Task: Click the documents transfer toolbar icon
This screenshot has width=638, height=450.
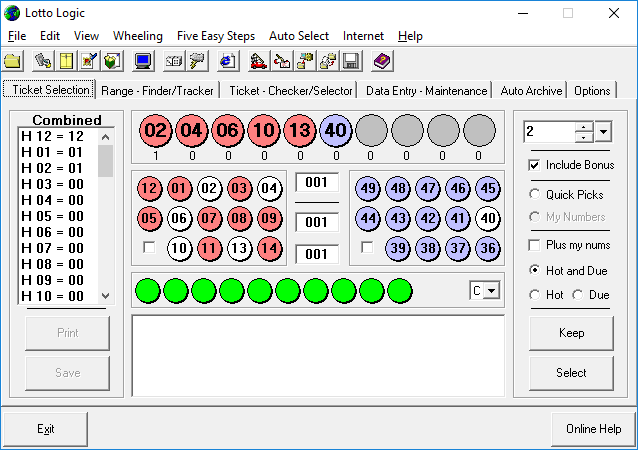Action: [x=328, y=61]
